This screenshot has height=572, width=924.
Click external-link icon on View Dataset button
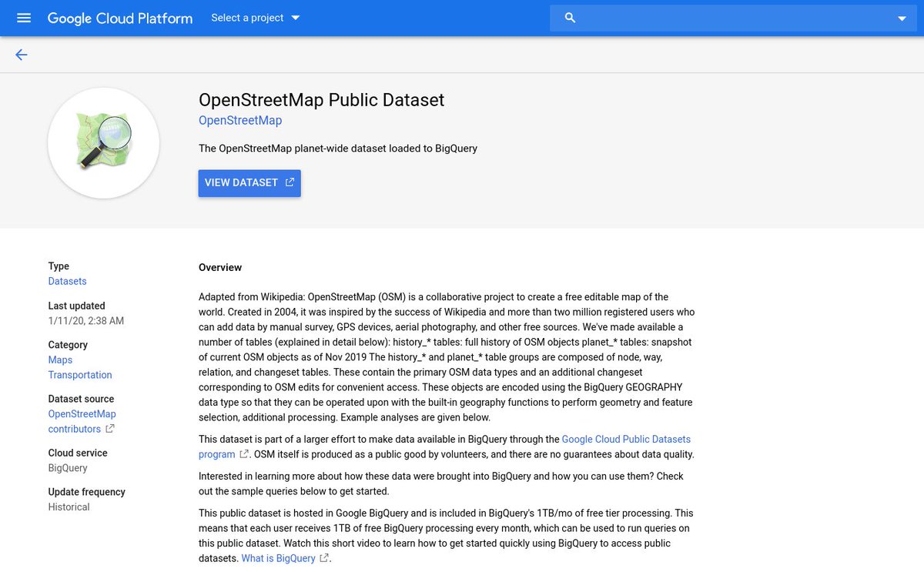(290, 182)
